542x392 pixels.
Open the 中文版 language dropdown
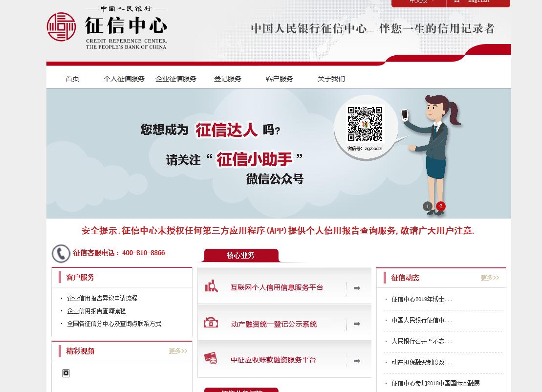point(418,2)
